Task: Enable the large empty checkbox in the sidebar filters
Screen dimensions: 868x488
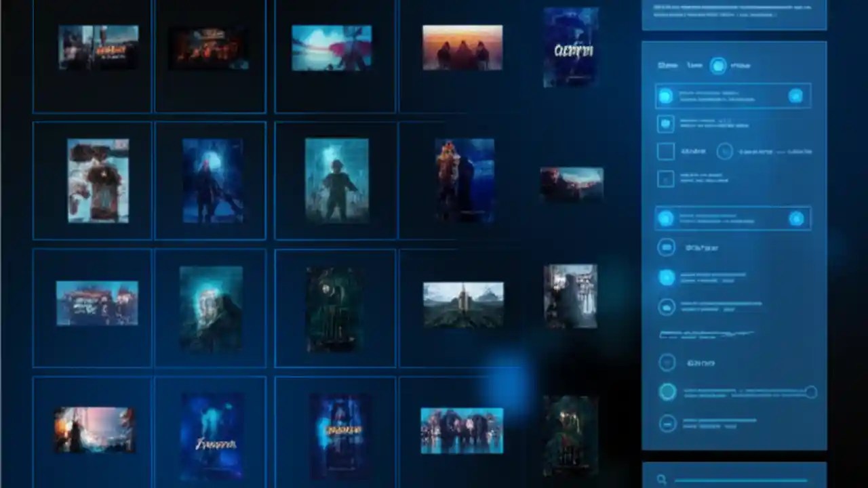Action: pos(666,151)
